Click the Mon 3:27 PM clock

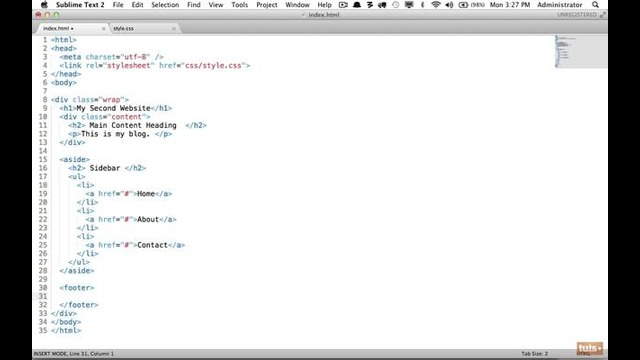(x=510, y=5)
